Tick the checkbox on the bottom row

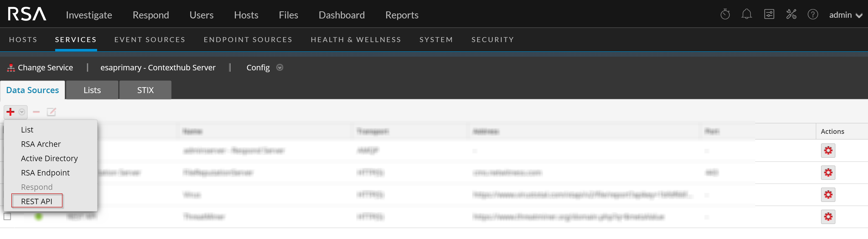(8, 216)
